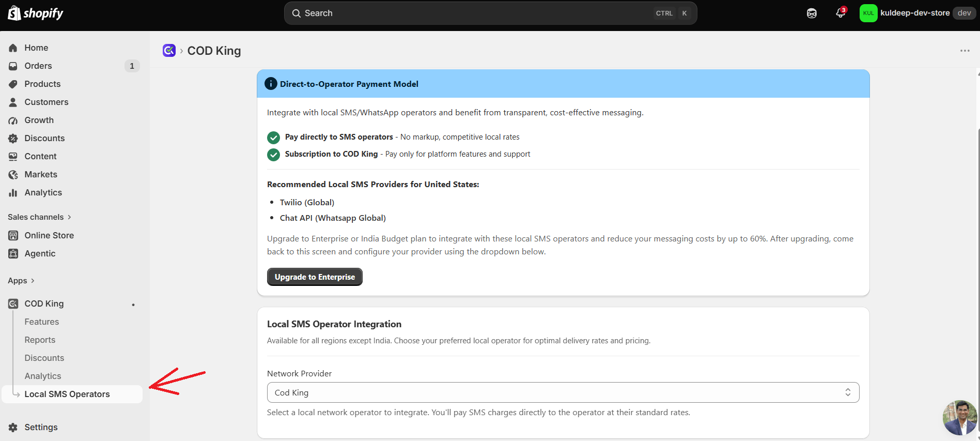Open the support chat avatar
This screenshot has width=980, height=441.
pos(960,418)
